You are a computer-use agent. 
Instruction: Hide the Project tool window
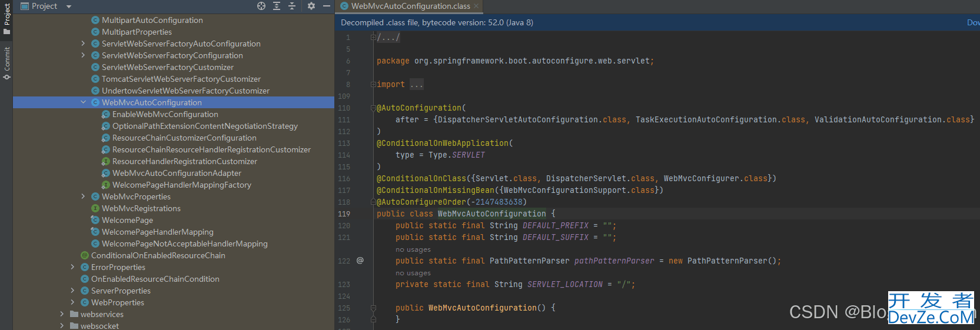click(x=327, y=6)
